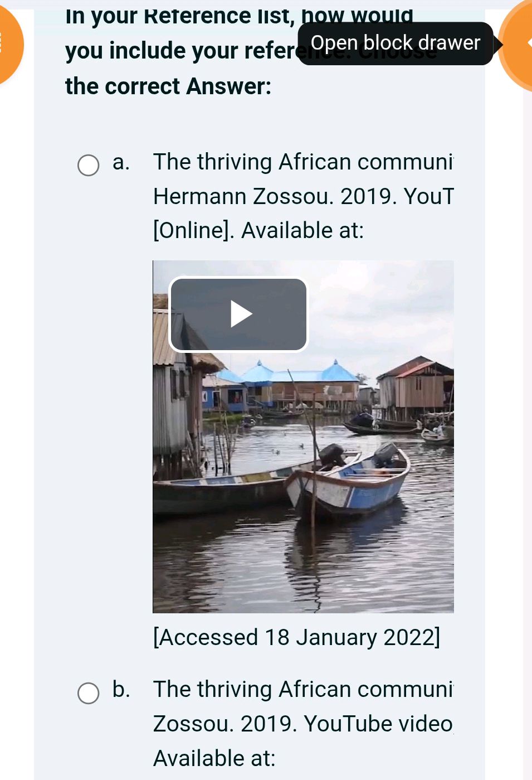Click "Zossou. 2019. YouTube video" line
The height and width of the screenshot is (780, 532).
point(303,724)
